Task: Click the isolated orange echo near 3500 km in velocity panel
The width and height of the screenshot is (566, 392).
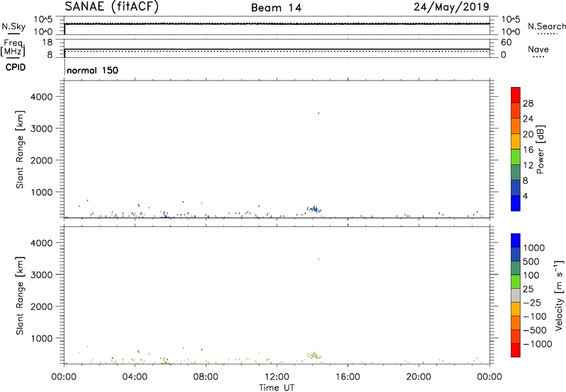Action: pyautogui.click(x=318, y=259)
